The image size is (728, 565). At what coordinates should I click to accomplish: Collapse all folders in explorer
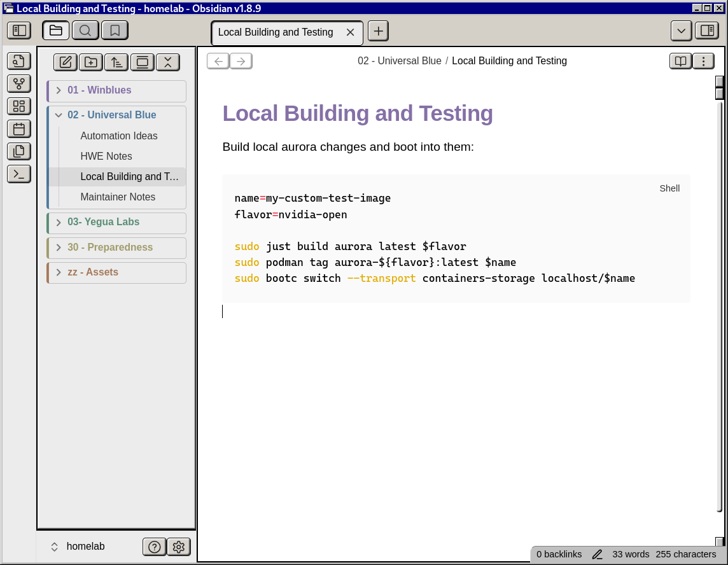click(x=168, y=62)
